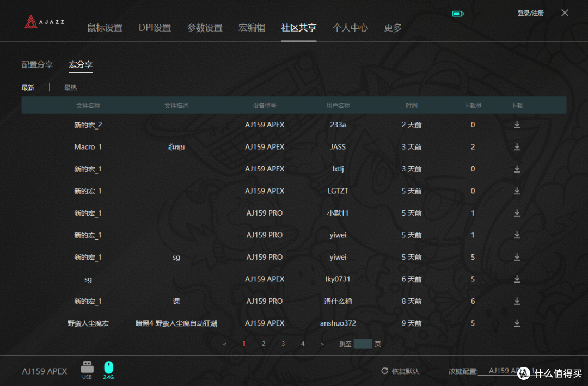Download Macro_1 shared by JASS
This screenshot has width=588, height=386.
517,147
